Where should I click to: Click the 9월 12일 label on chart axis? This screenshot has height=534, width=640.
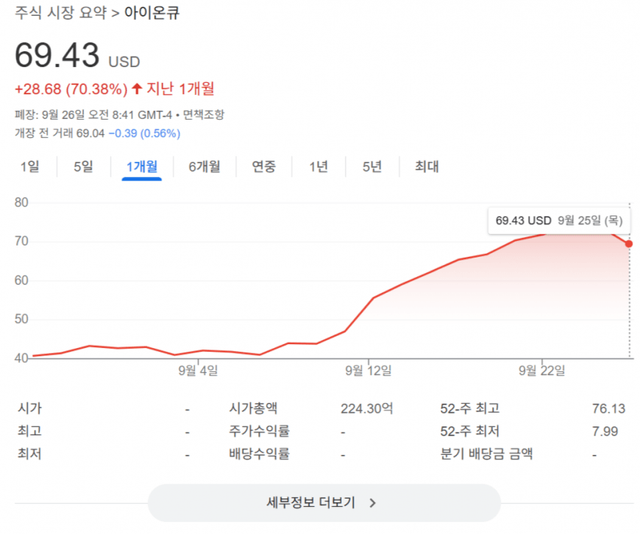point(369,372)
